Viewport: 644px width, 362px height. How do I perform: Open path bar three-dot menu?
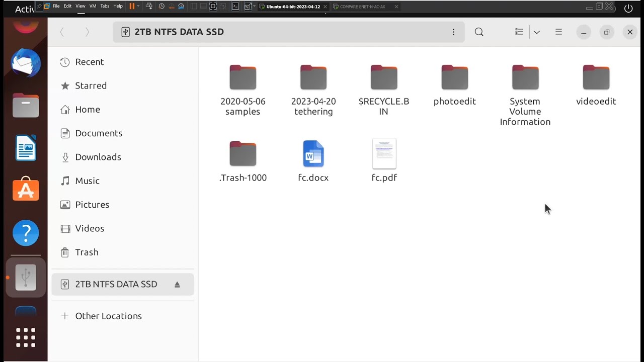pyautogui.click(x=453, y=32)
